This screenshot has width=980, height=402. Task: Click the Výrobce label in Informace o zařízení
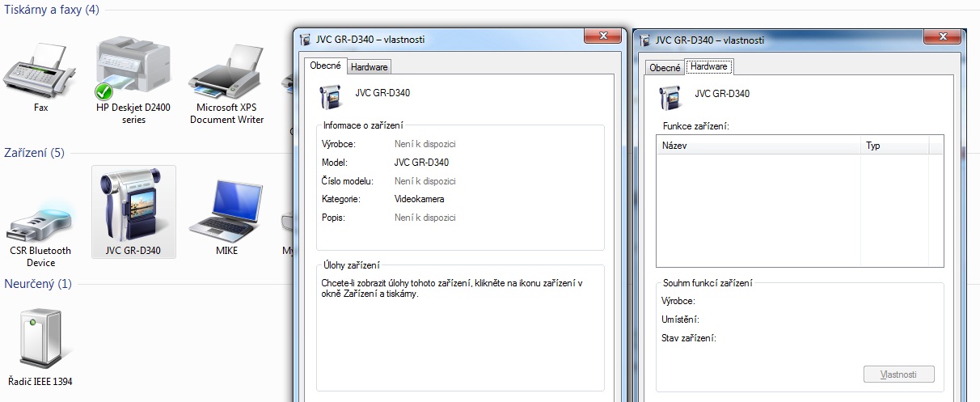click(340, 144)
